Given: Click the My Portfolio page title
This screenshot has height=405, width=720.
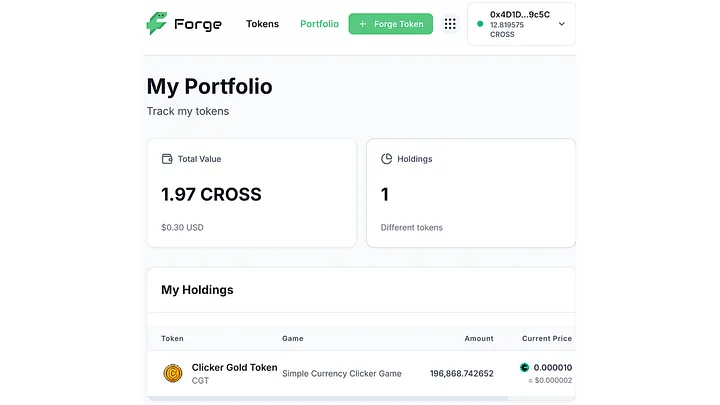Looking at the screenshot, I should point(209,86).
